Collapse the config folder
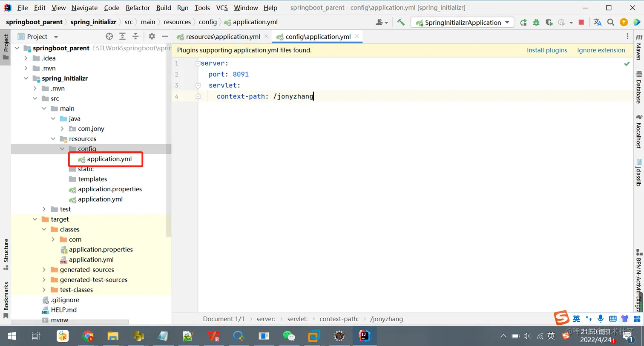Viewport: 644px width, 346px height. (62, 149)
